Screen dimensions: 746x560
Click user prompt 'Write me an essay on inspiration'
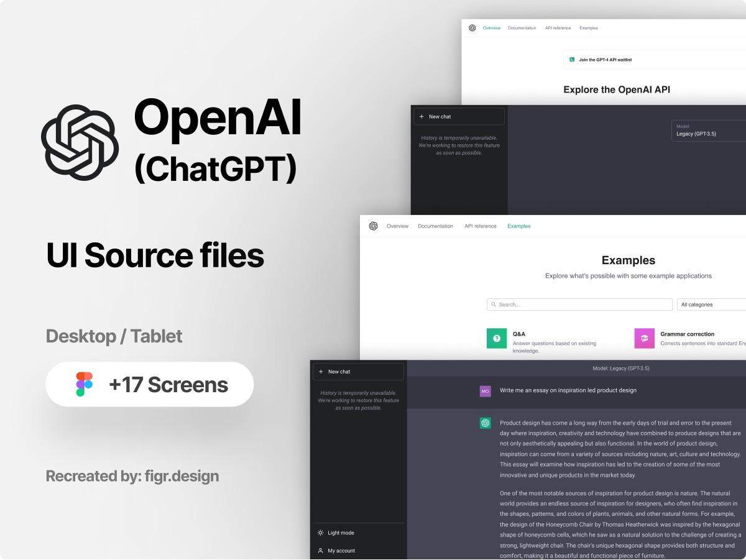[x=568, y=390]
